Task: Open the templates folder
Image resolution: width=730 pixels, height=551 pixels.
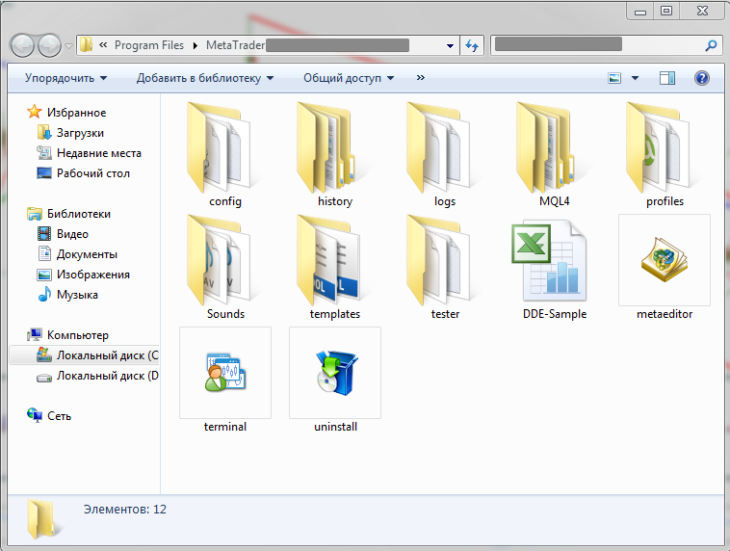Action: (335, 267)
